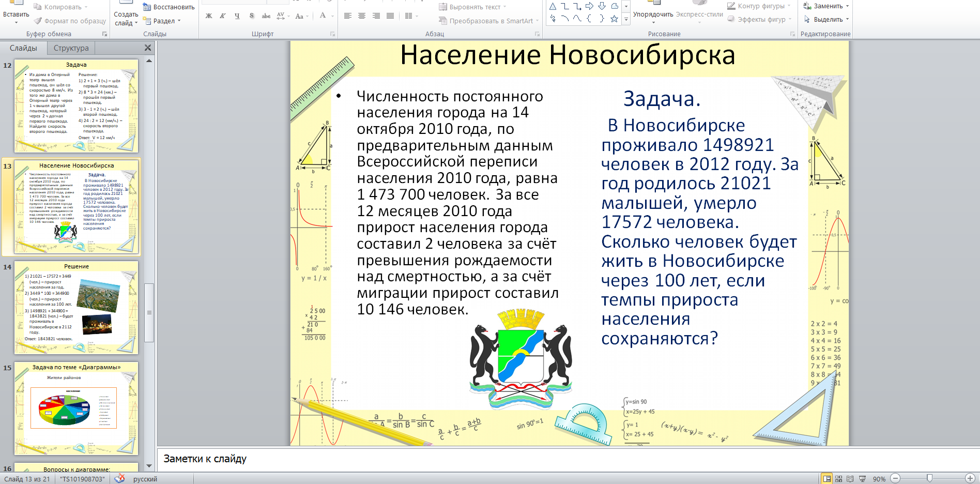This screenshot has width=980, height=484.
Task: Center-align the paragraph text
Action: click(x=362, y=16)
